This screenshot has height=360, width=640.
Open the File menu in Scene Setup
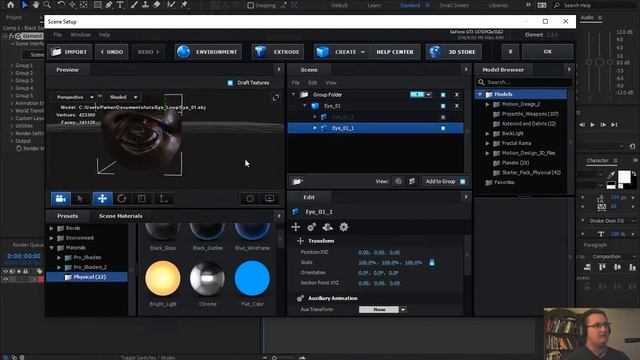tap(58, 35)
